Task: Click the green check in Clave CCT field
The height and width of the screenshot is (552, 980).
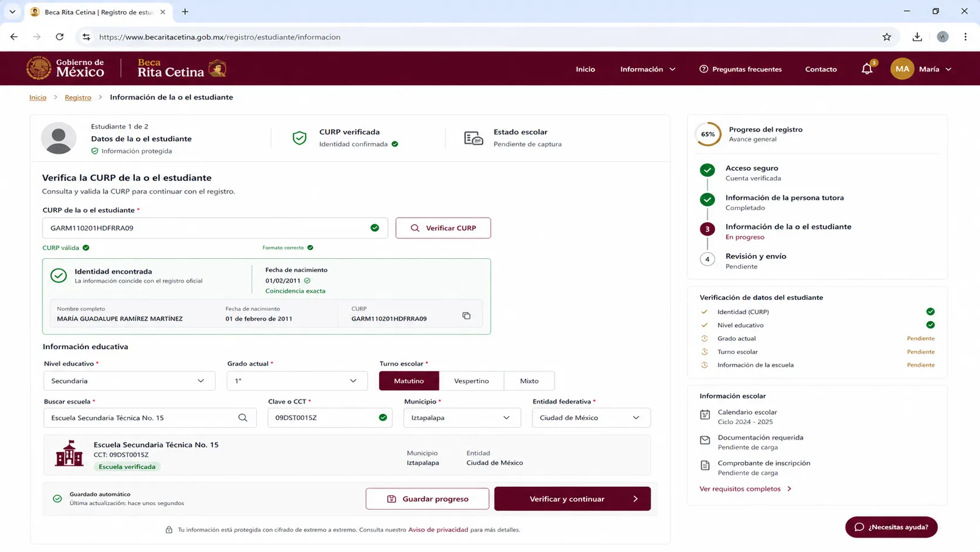Action: pos(383,418)
